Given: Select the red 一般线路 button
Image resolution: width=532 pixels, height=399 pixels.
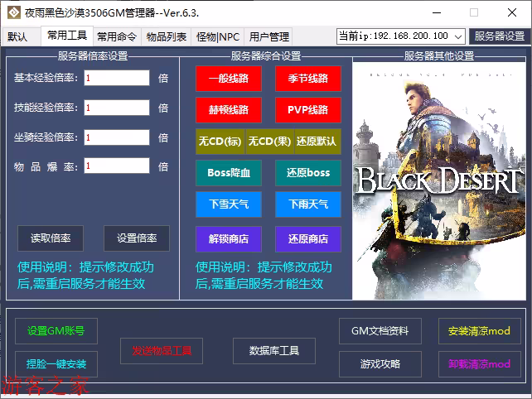Looking at the screenshot, I should 228,79.
